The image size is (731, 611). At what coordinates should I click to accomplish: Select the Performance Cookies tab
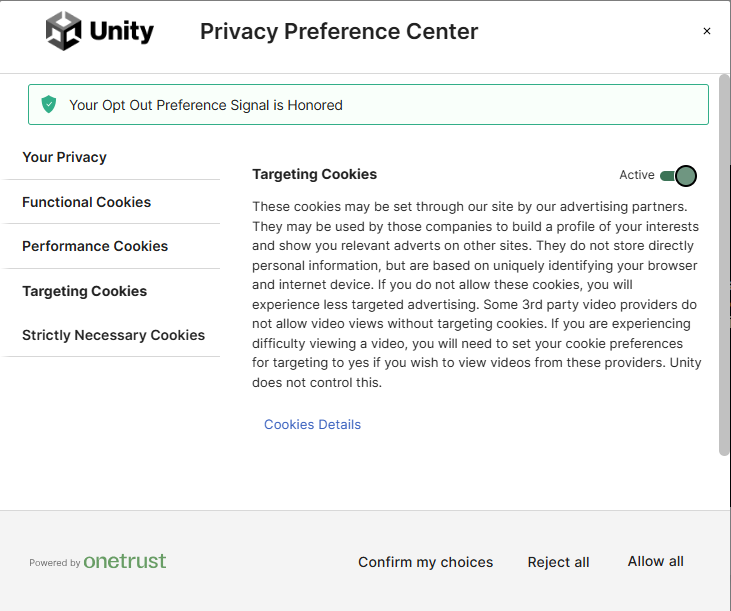pos(95,246)
